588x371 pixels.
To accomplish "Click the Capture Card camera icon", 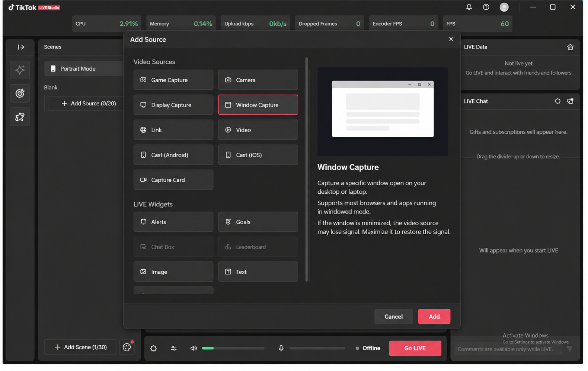I will coord(143,180).
